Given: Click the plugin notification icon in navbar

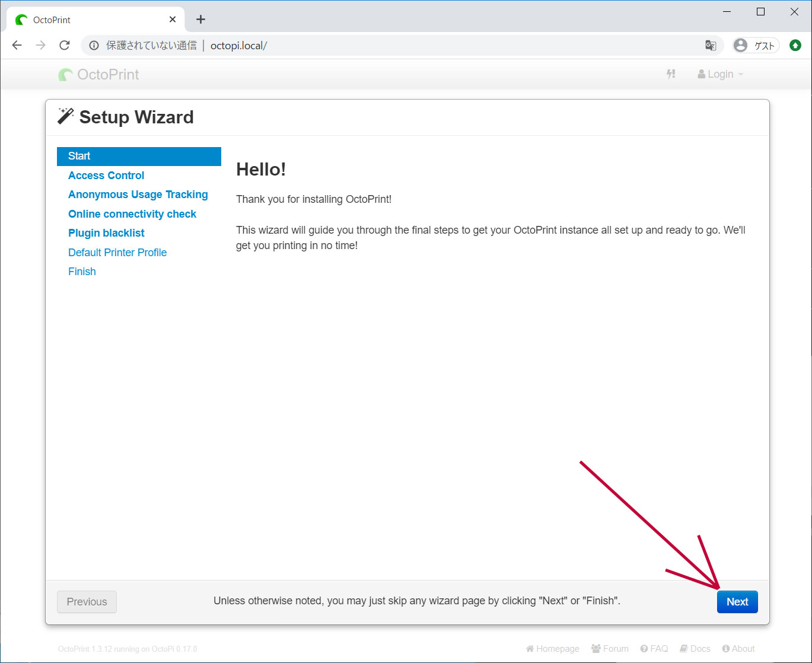Looking at the screenshot, I should (671, 74).
